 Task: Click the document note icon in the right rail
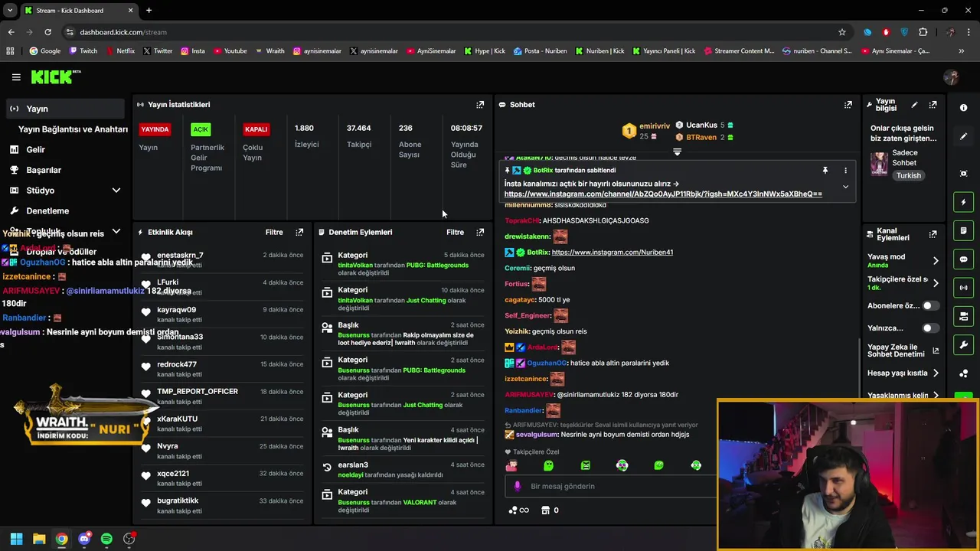tap(963, 230)
